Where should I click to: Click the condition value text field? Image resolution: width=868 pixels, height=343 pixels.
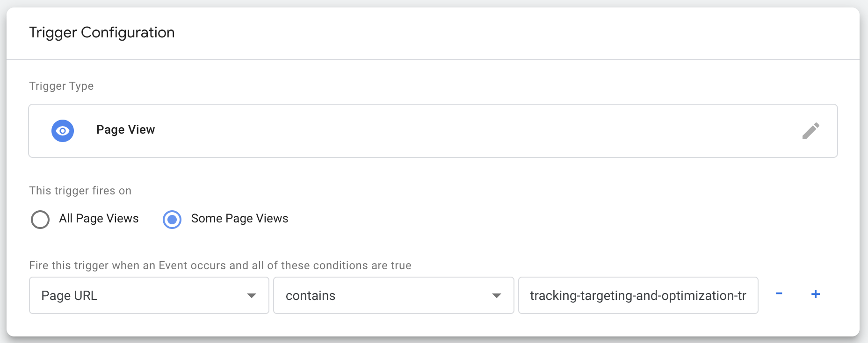click(638, 295)
